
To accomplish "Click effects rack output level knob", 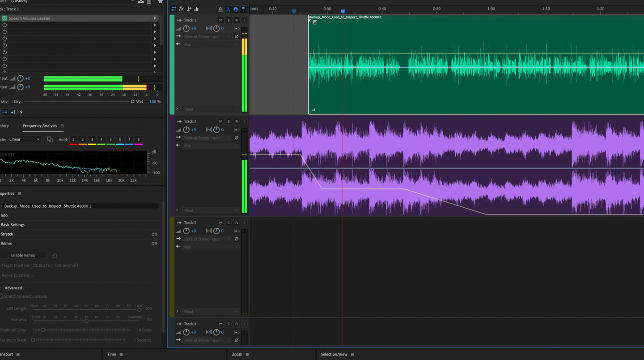I will click(20, 87).
